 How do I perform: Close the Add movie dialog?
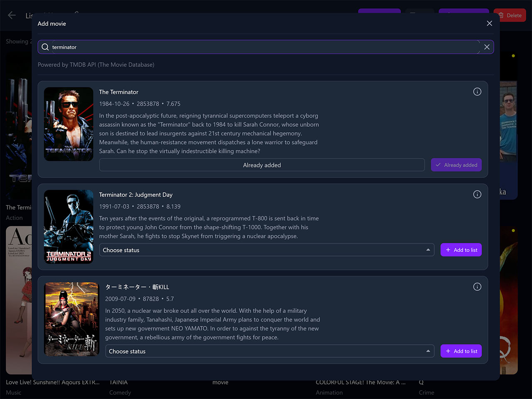click(489, 23)
